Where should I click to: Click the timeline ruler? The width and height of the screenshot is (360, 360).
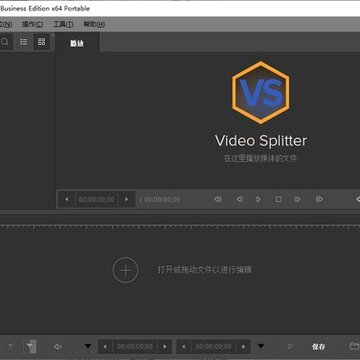tap(180, 227)
